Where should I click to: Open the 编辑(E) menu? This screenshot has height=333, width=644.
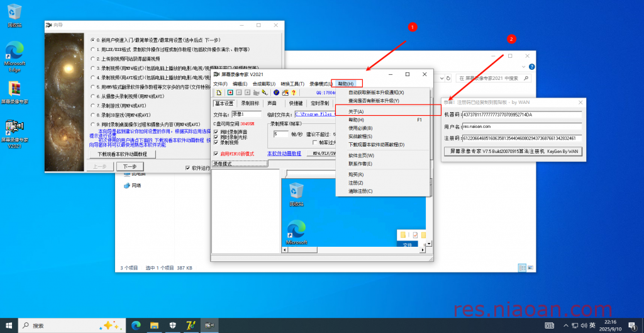[240, 84]
